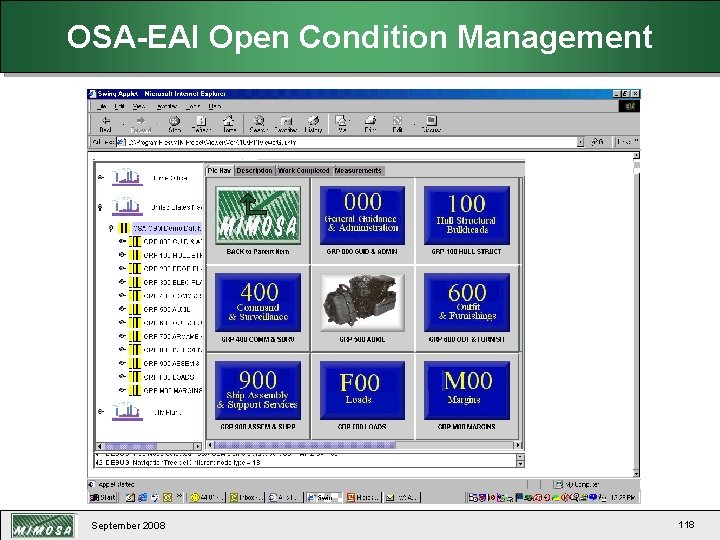Open the Search toolbar button
The width and height of the screenshot is (720, 540).
259,124
